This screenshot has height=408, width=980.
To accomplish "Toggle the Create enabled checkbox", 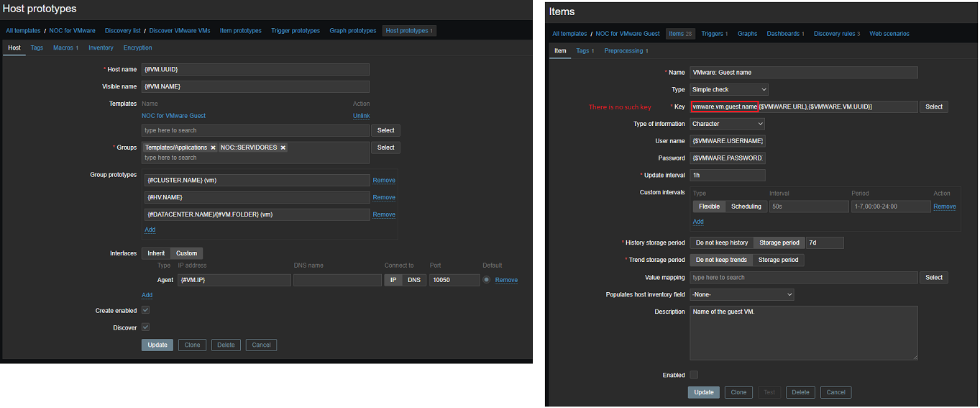I will [x=145, y=310].
